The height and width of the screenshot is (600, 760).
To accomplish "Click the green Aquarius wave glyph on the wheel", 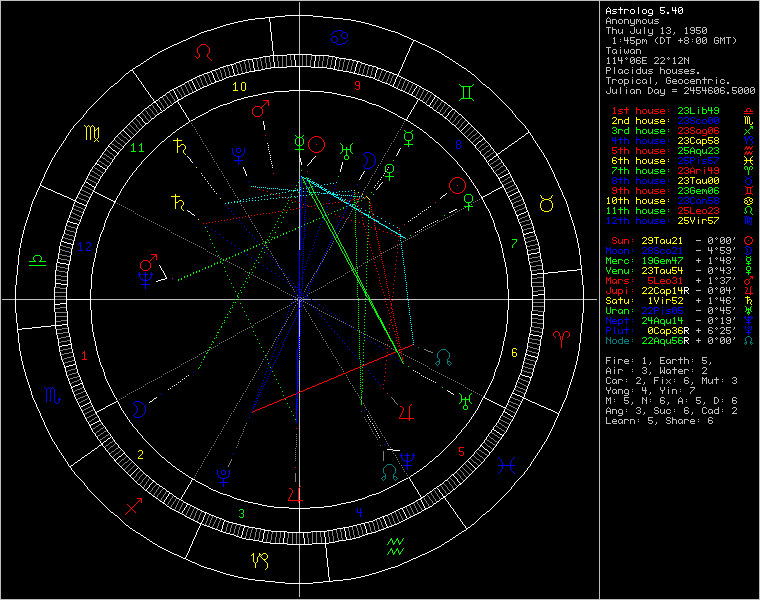I will (395, 546).
